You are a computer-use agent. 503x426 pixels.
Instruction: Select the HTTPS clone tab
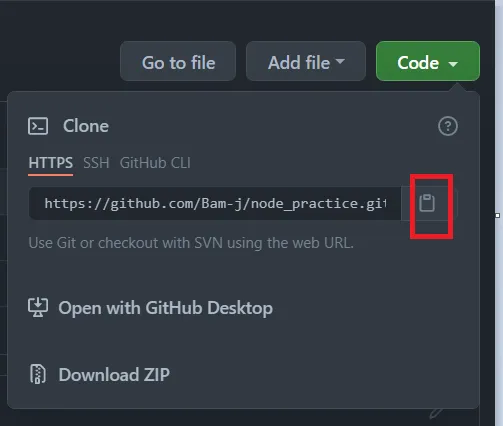click(x=51, y=163)
